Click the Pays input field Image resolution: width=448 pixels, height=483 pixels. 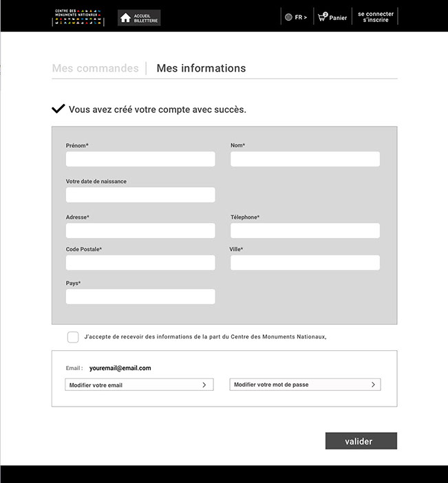pos(140,297)
